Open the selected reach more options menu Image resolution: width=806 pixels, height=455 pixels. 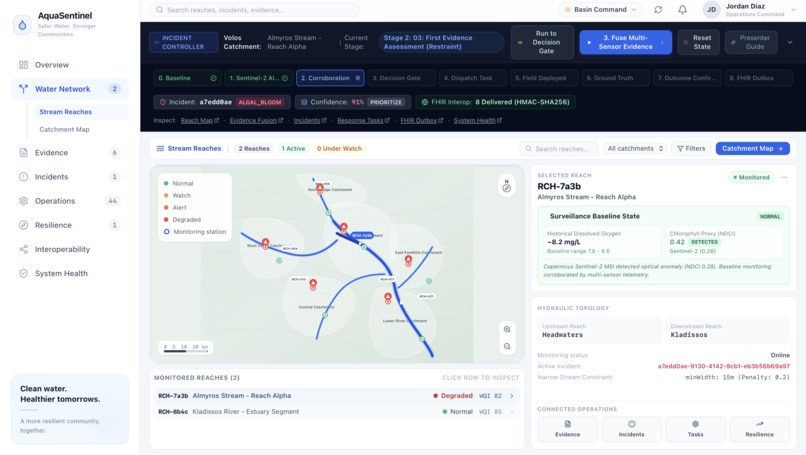coord(784,177)
